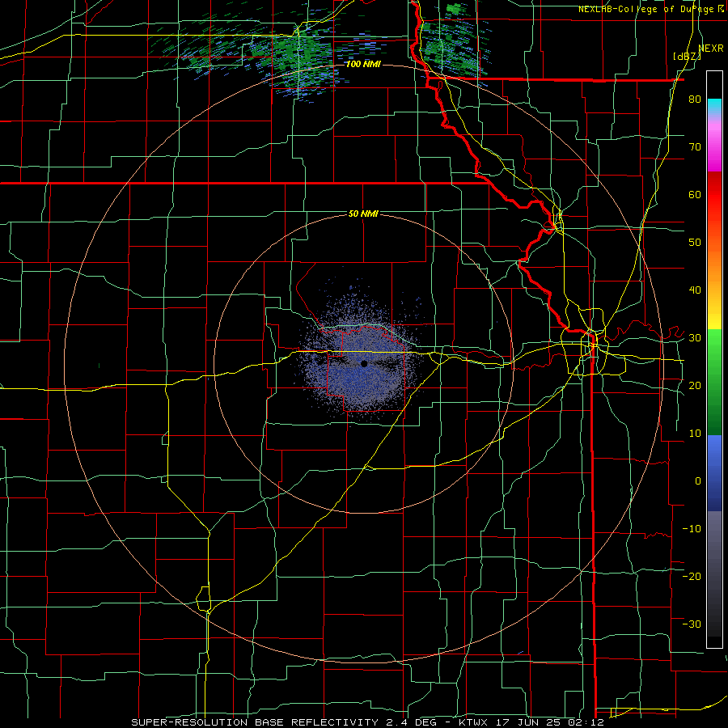728x728 pixels.
Task: Click the NEXR label above the color scale
Action: click(710, 49)
